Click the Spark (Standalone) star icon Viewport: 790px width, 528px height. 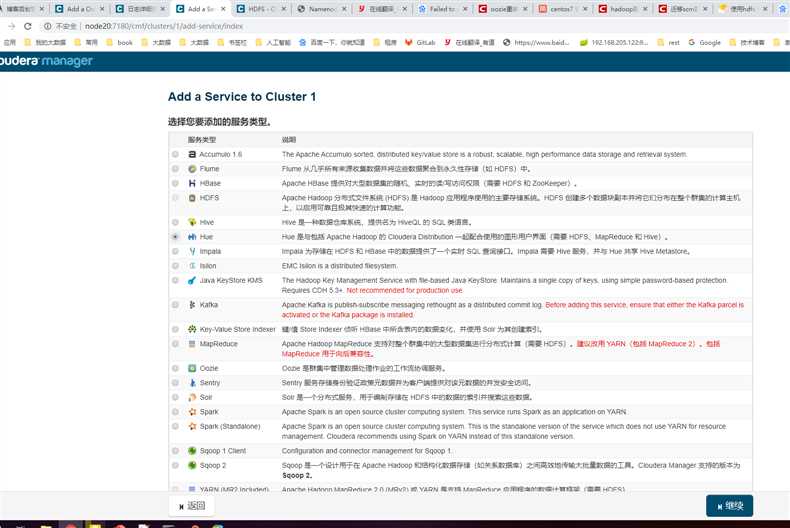tap(192, 426)
